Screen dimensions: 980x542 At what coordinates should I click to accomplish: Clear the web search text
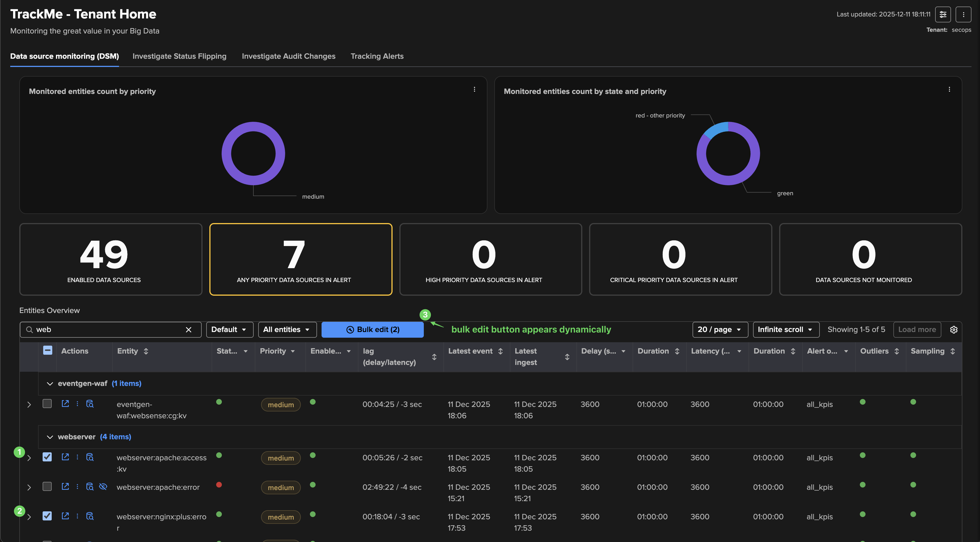point(188,329)
